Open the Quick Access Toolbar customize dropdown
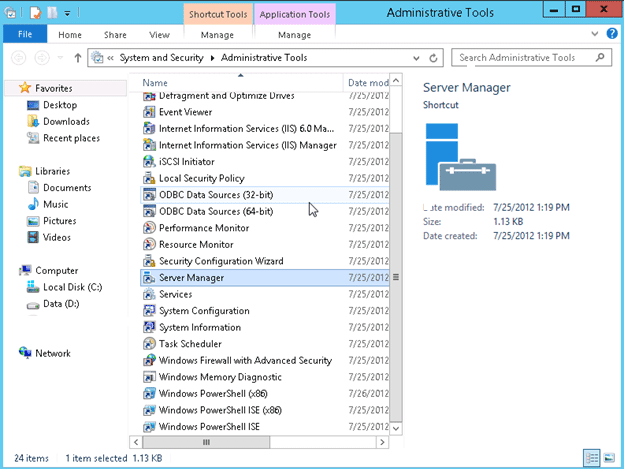 click(x=69, y=13)
